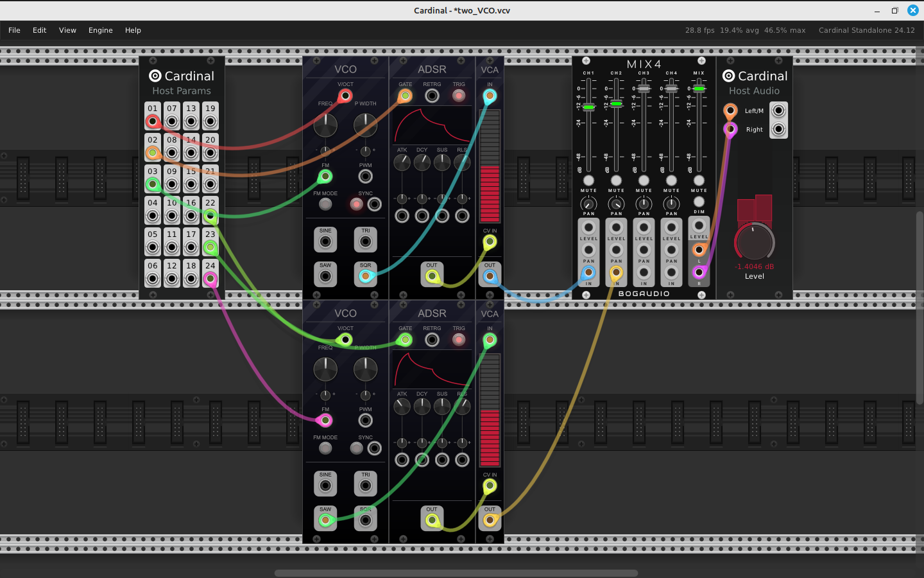
Task: Click Host Audio Left/M input jack
Action: click(730, 110)
